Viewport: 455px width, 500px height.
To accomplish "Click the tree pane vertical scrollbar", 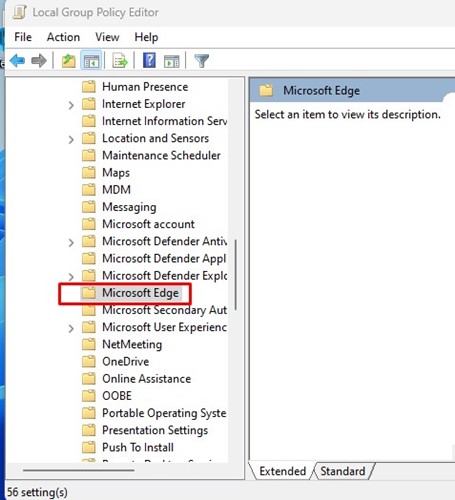I will (236, 275).
